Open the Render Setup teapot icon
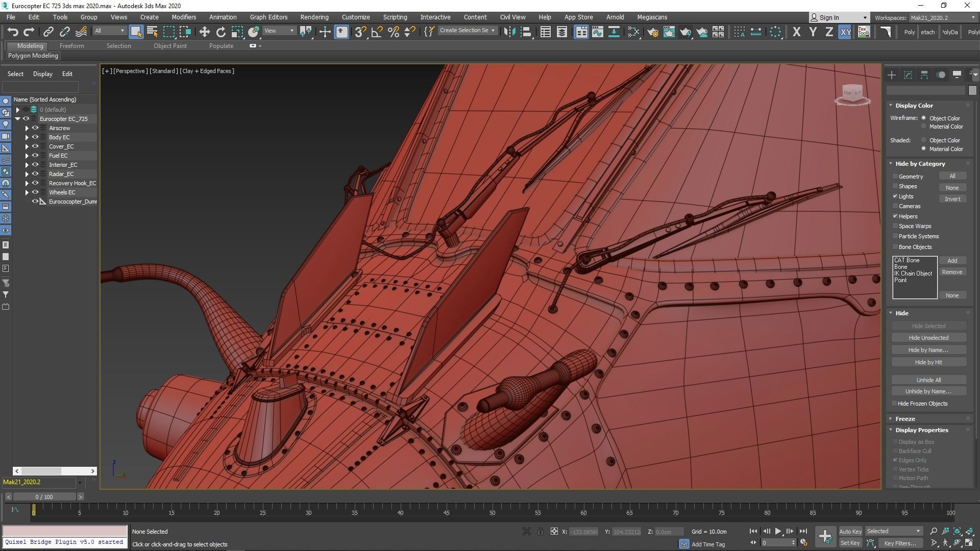980x551 pixels. [x=652, y=32]
